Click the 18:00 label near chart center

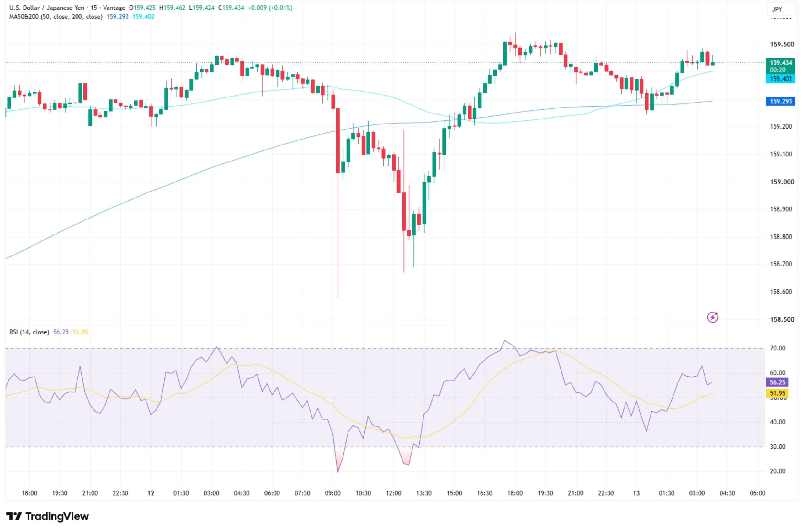pos(515,493)
